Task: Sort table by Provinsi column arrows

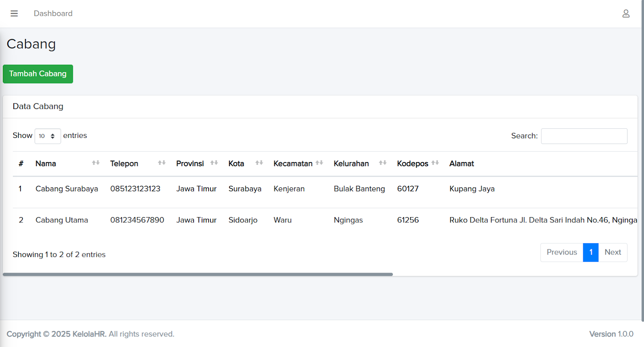Action: point(214,163)
